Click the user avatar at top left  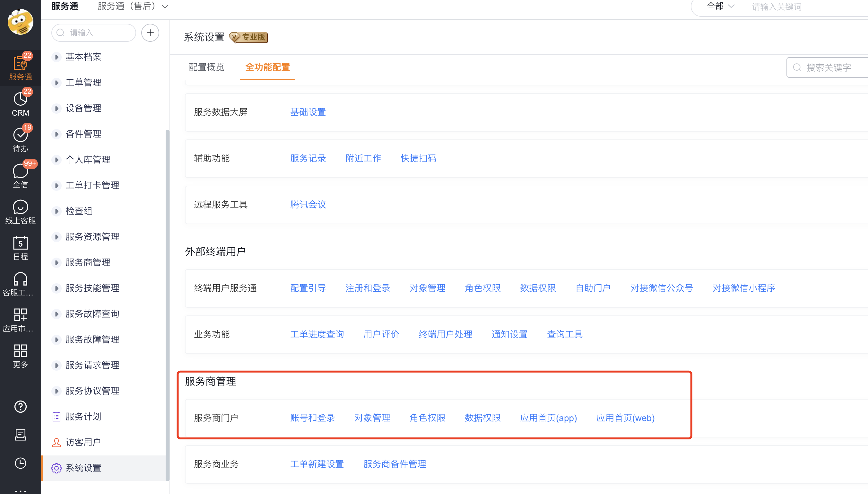click(20, 22)
